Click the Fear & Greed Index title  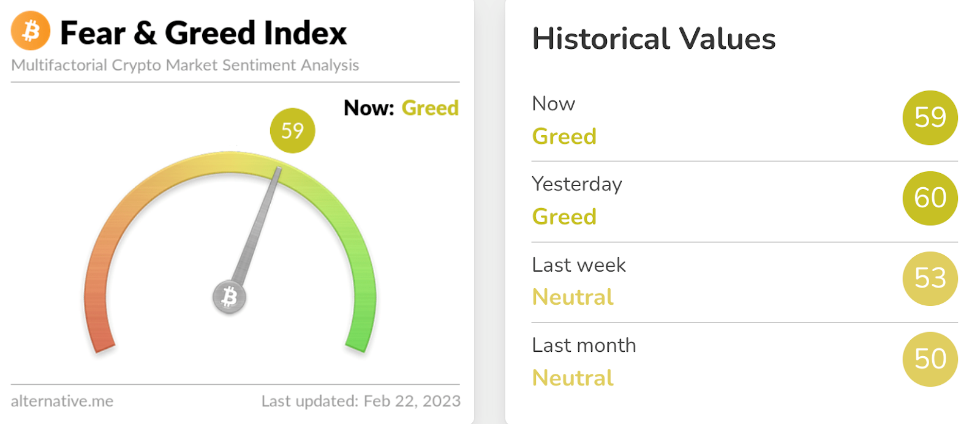click(x=203, y=33)
